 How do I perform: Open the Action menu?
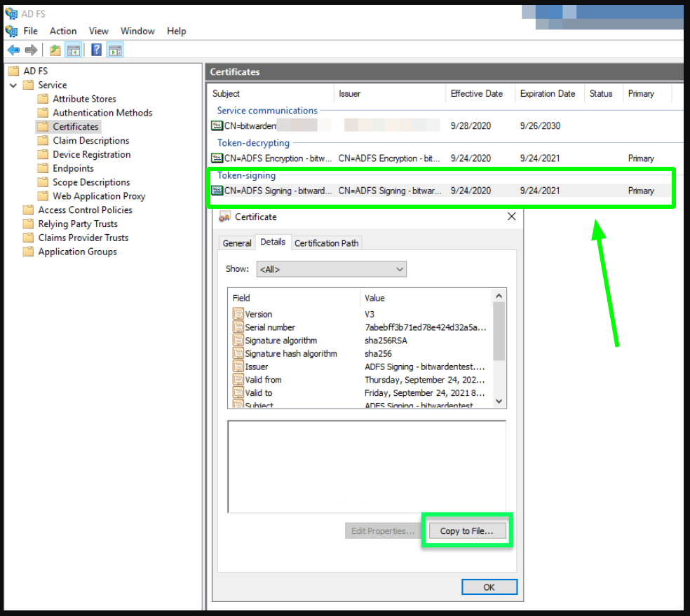tap(62, 31)
